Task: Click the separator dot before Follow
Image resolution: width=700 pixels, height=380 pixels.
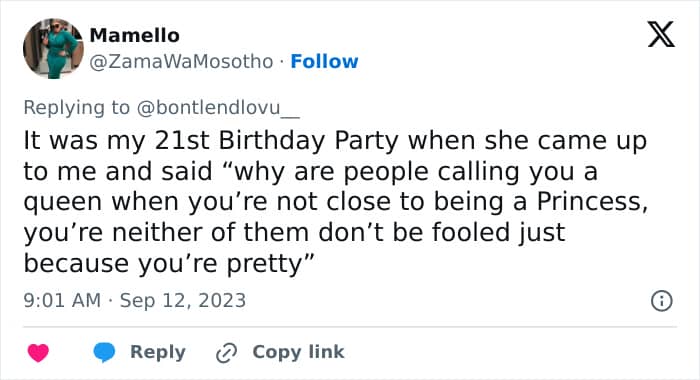Action: (282, 62)
